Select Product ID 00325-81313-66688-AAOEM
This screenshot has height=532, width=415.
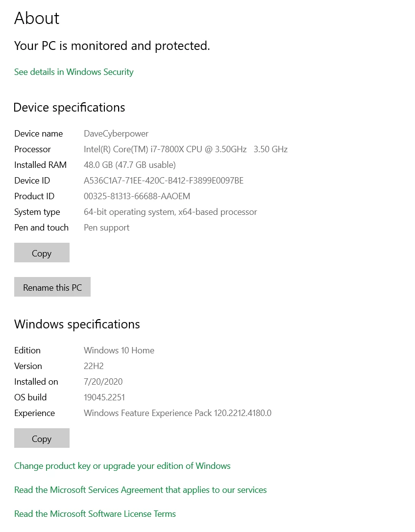tap(137, 196)
